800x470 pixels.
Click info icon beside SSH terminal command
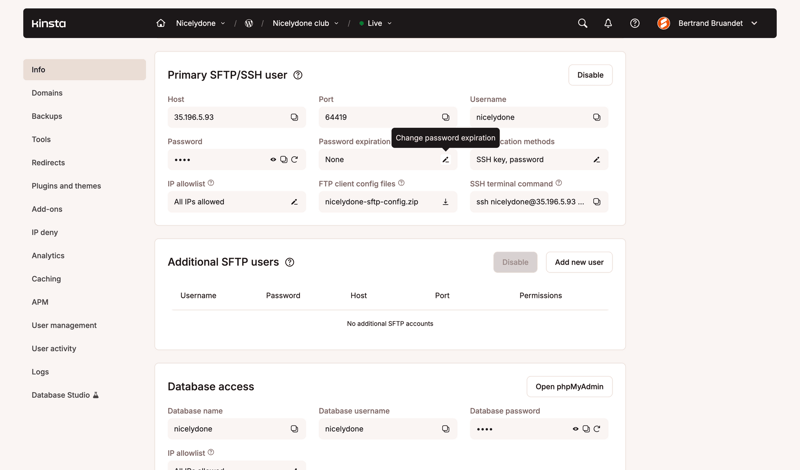559,183
